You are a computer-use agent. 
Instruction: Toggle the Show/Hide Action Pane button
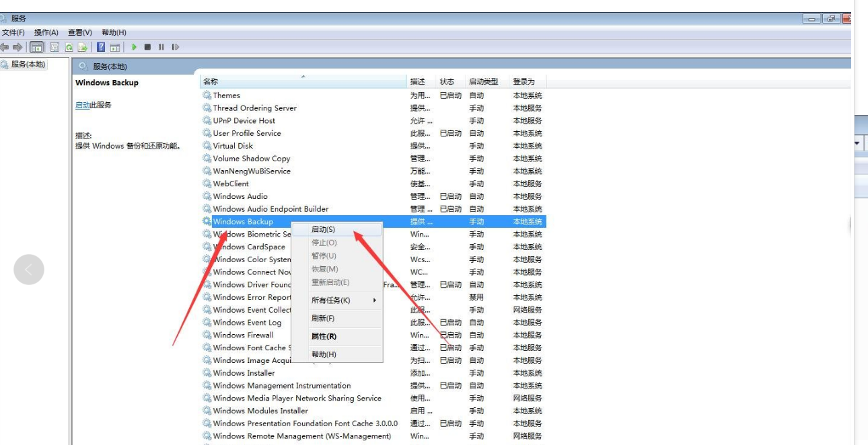pyautogui.click(x=115, y=47)
